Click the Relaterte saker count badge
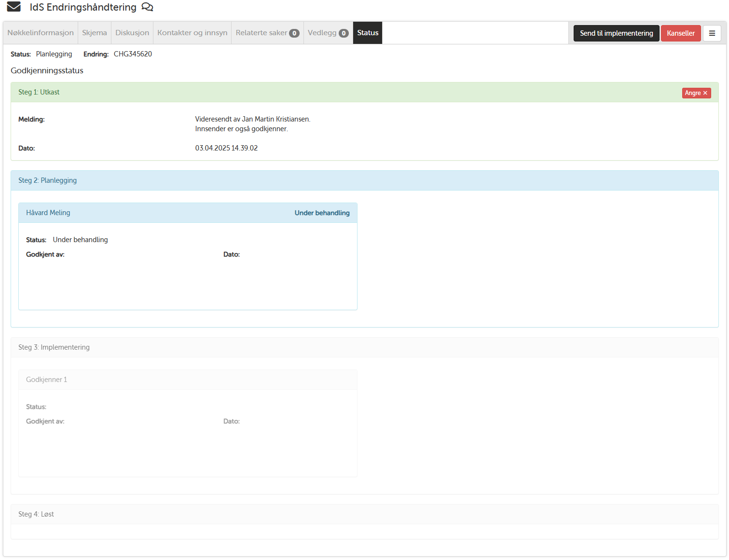Screen dimensions: 729x560 [x=294, y=33]
